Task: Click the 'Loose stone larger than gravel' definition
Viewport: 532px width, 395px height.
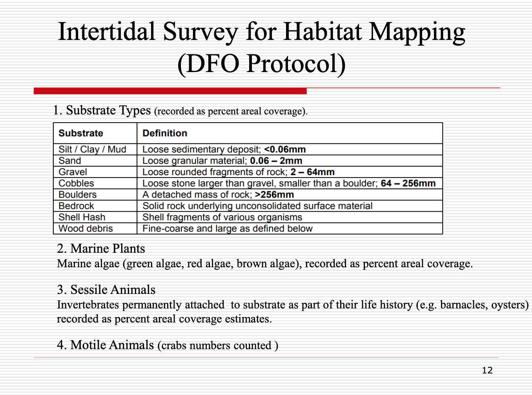Action: click(x=289, y=183)
